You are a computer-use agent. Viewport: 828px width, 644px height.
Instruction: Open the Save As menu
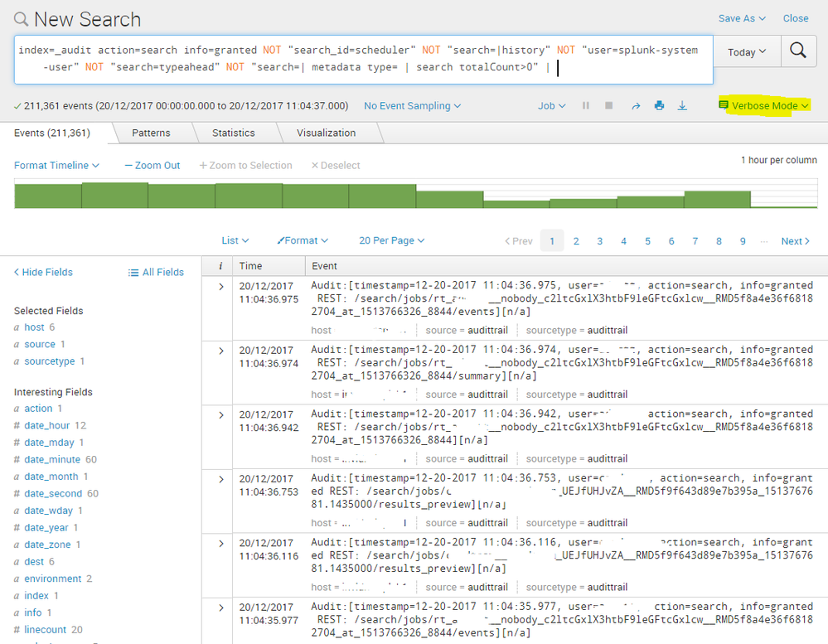click(x=742, y=18)
